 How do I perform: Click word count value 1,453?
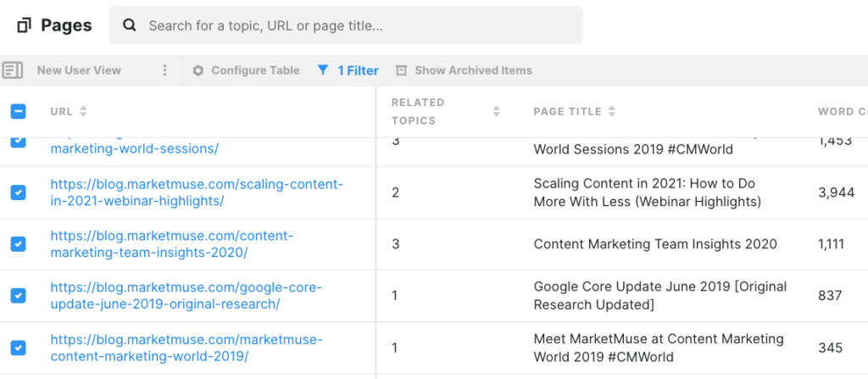(834, 142)
